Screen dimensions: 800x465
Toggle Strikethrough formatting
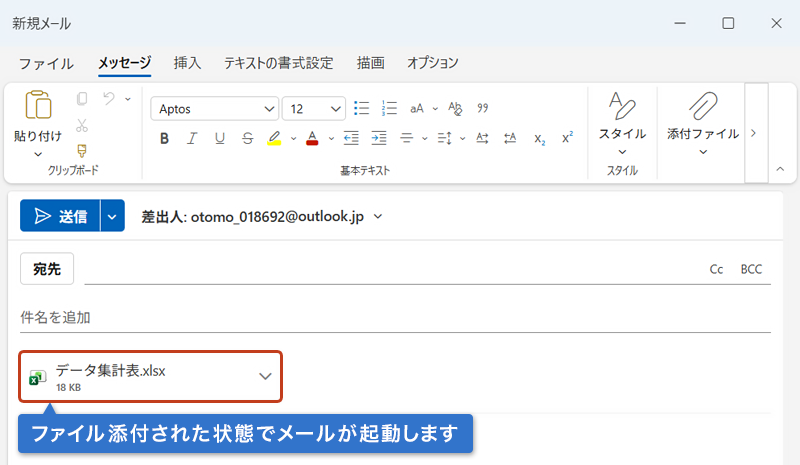[x=247, y=138]
